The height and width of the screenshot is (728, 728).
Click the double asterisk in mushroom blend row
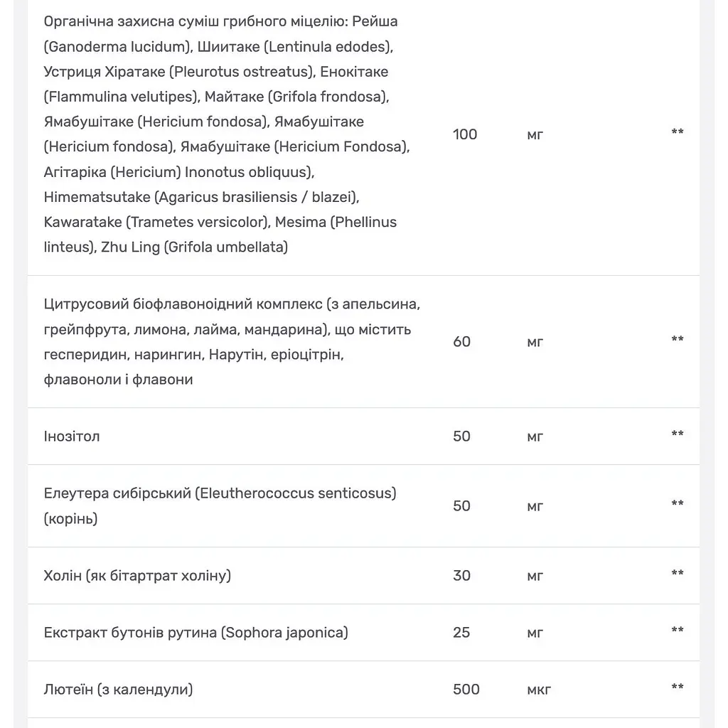[678, 132]
